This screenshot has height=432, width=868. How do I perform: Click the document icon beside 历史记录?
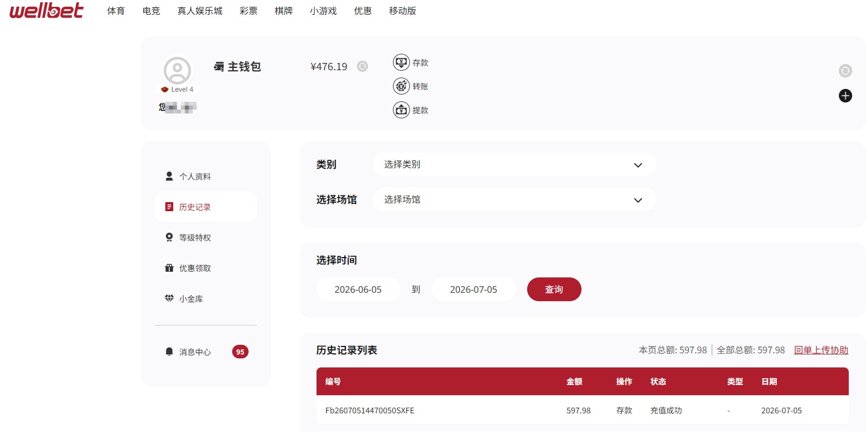coord(169,207)
